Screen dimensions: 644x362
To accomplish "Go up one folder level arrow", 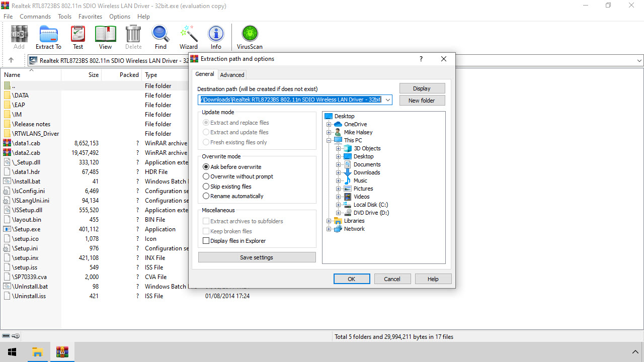I will [x=11, y=60].
